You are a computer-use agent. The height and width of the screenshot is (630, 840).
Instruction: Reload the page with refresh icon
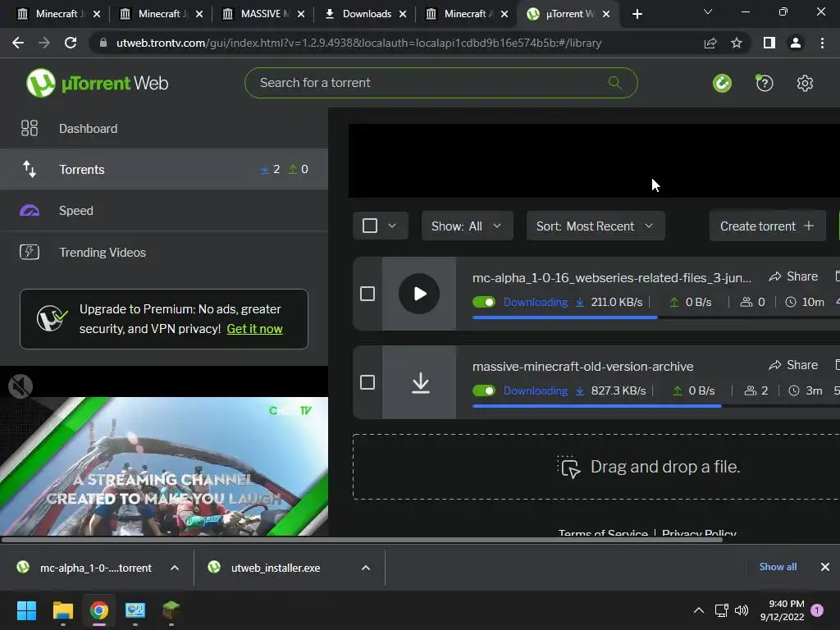pos(71,43)
